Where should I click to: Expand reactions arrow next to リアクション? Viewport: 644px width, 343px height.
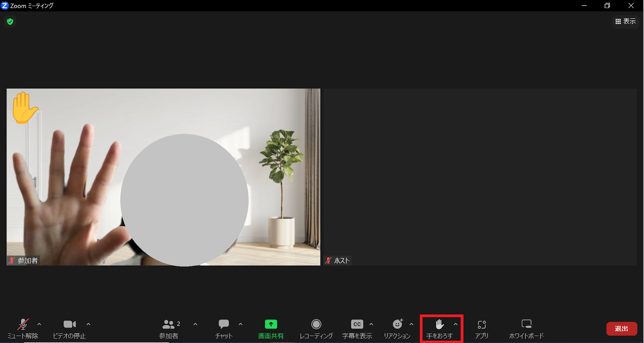click(x=411, y=324)
